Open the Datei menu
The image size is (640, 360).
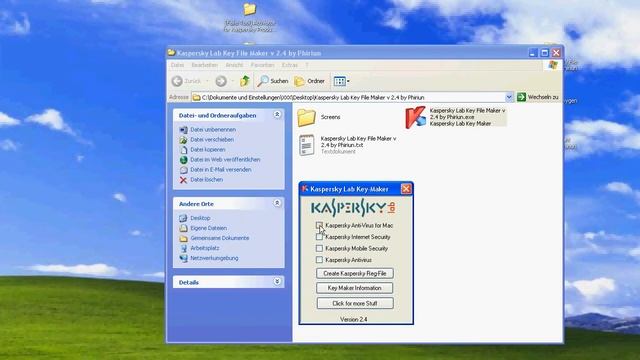tap(178, 65)
